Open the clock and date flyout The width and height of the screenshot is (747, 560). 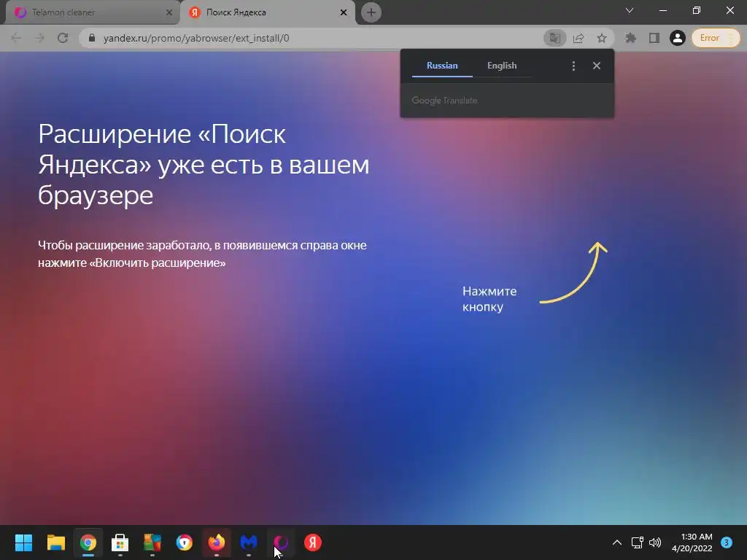click(692, 542)
